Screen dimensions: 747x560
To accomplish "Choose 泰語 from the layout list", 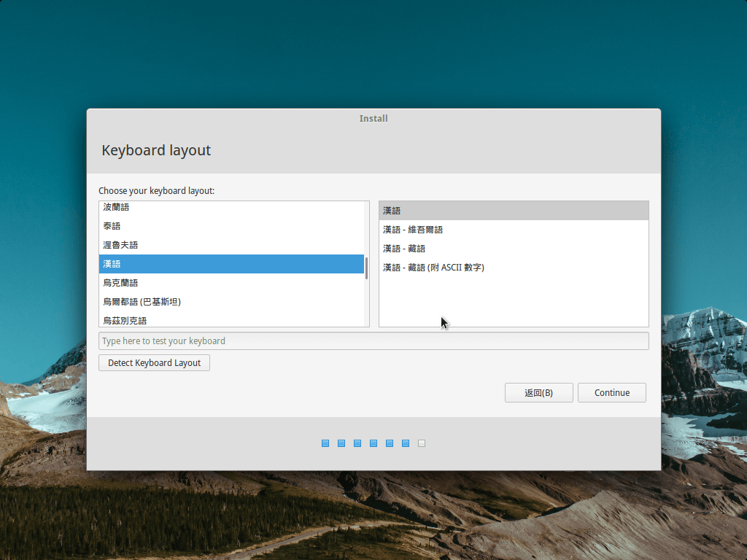I will pos(112,226).
